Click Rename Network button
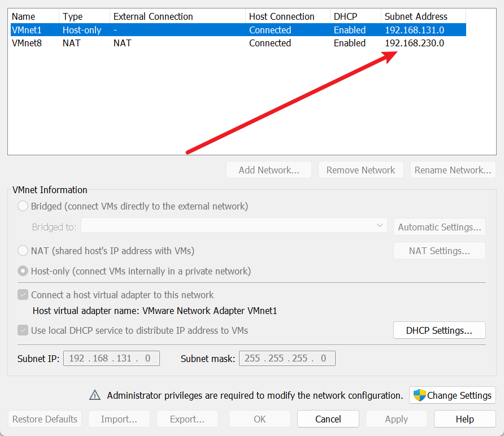The image size is (504, 436). click(453, 170)
